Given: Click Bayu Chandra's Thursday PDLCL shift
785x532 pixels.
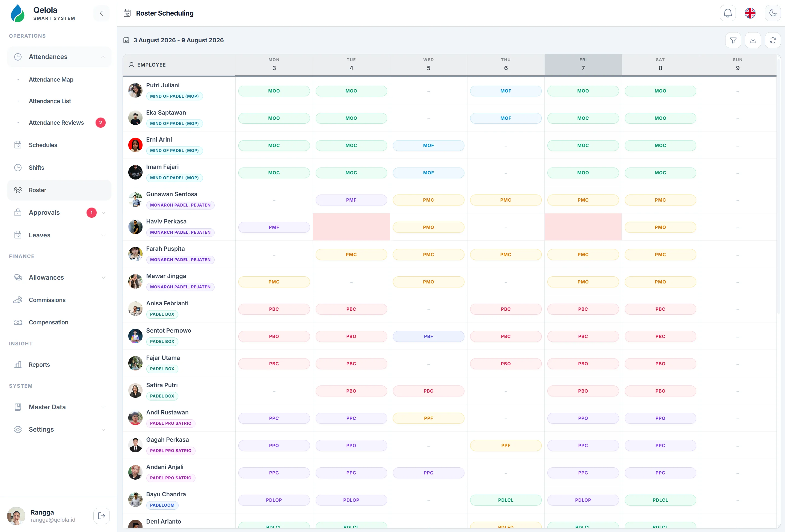Looking at the screenshot, I should tap(506, 500).
